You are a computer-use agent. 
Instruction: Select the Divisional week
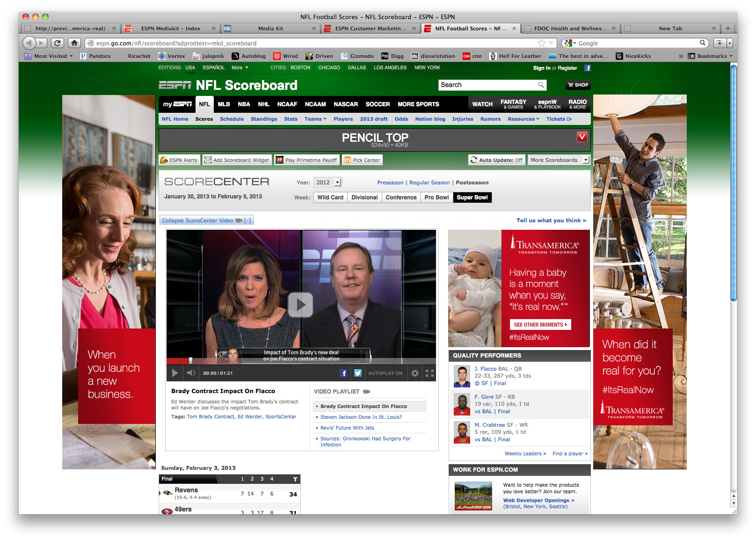coord(364,197)
